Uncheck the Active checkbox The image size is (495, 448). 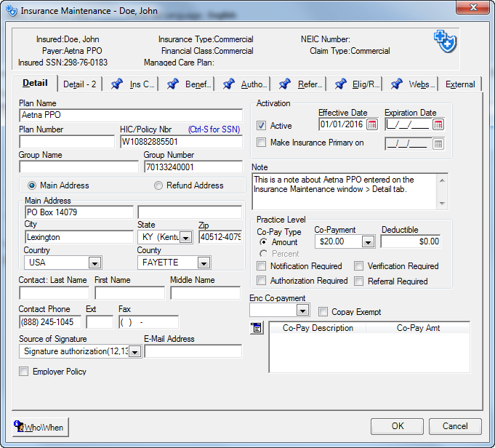coord(262,126)
